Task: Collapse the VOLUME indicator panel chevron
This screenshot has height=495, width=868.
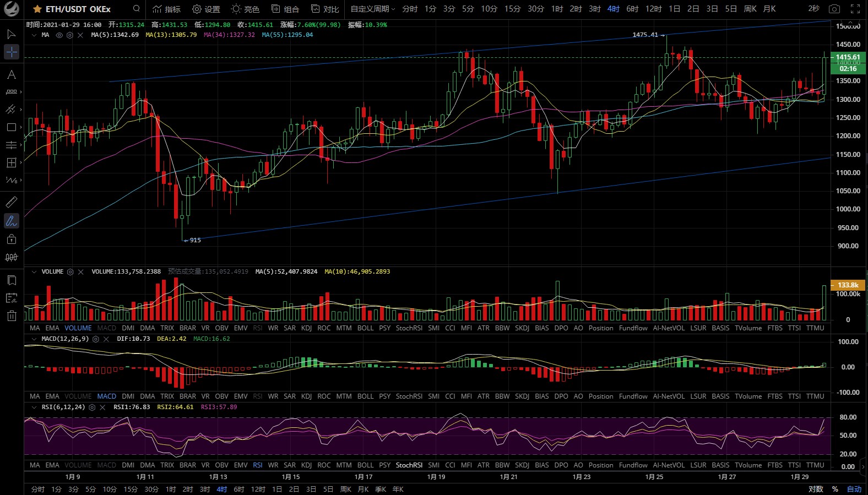Action: (34, 272)
